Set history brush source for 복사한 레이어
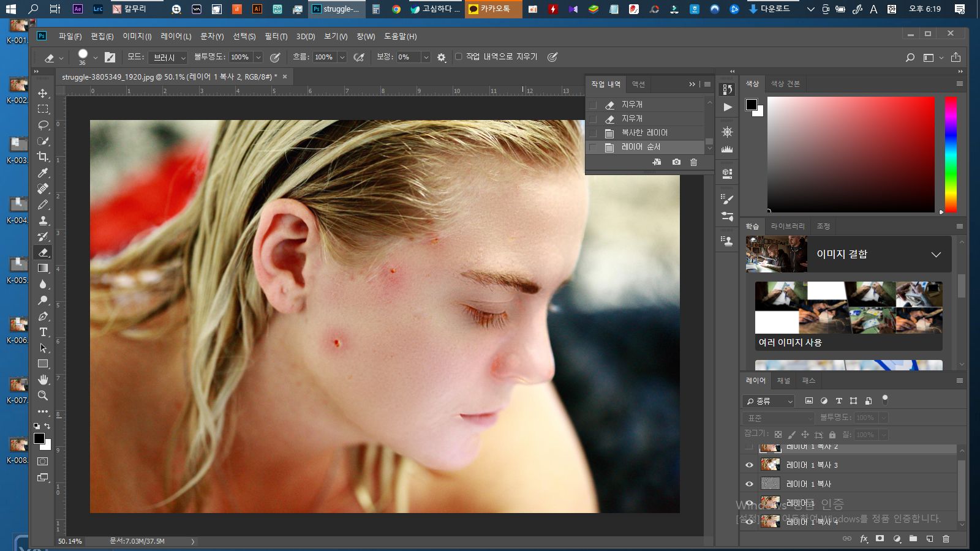980x551 pixels. pyautogui.click(x=592, y=133)
